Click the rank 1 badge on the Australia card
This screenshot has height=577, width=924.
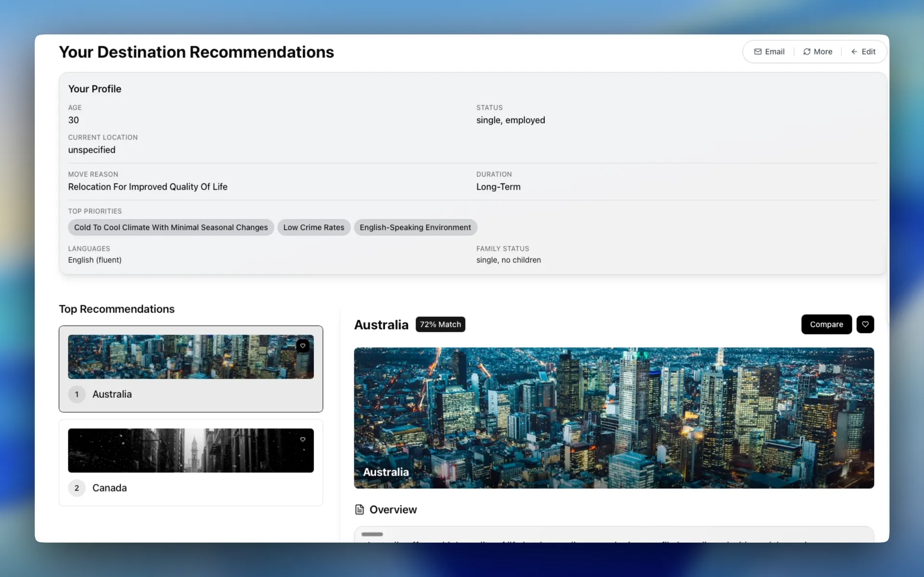coord(77,394)
